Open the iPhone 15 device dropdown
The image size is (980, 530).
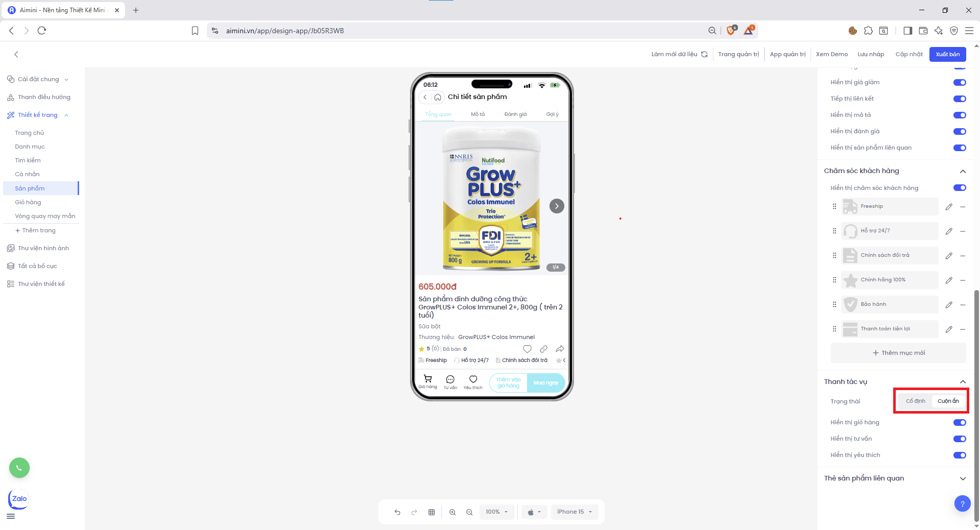[574, 512]
